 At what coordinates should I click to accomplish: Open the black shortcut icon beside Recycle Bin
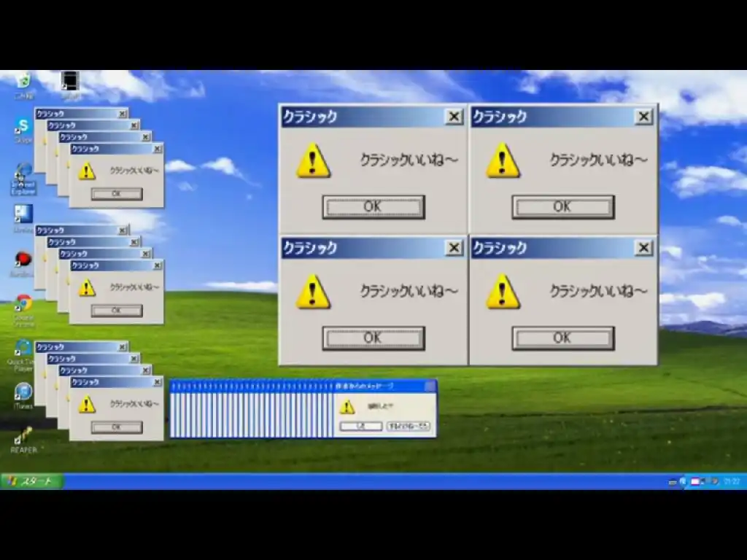[70, 82]
